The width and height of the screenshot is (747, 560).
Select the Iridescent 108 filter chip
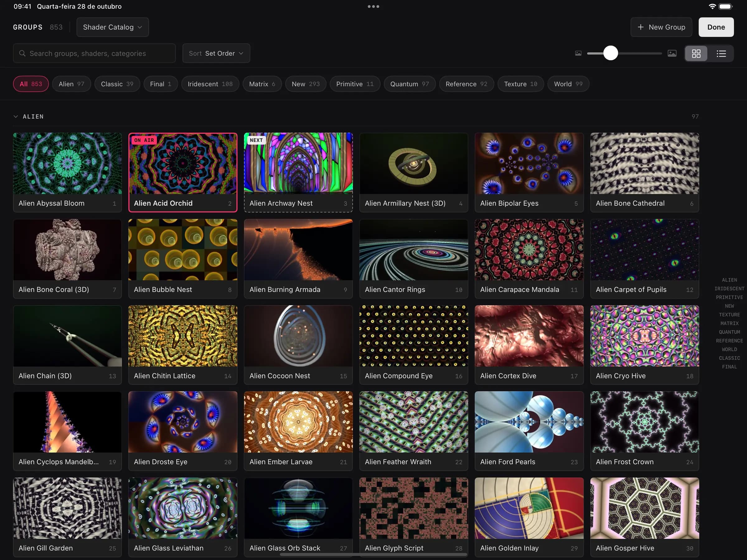click(x=210, y=84)
